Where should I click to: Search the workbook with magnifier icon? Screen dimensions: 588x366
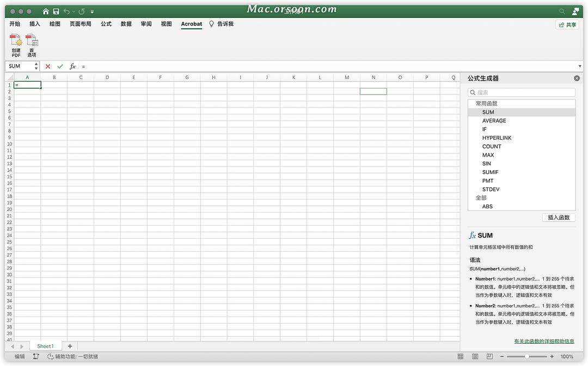pyautogui.click(x=562, y=11)
